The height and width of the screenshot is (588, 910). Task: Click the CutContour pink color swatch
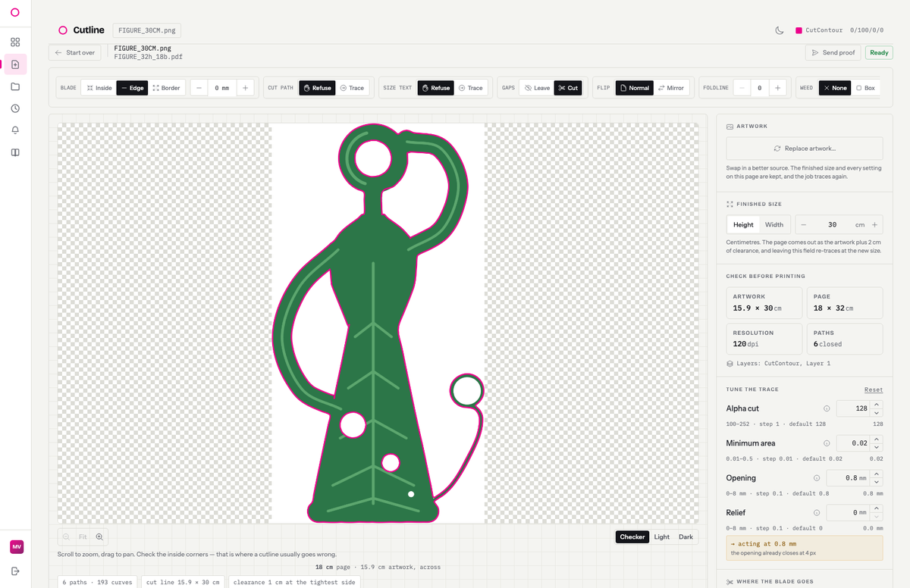799,30
